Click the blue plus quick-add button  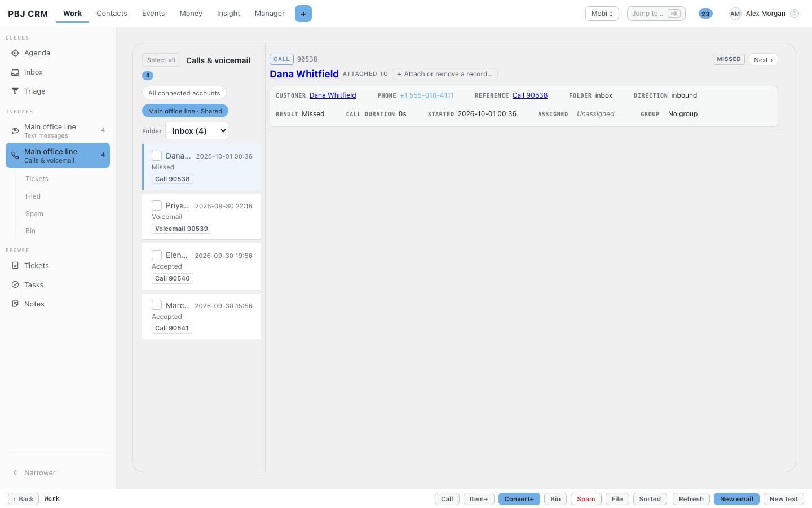(303, 14)
